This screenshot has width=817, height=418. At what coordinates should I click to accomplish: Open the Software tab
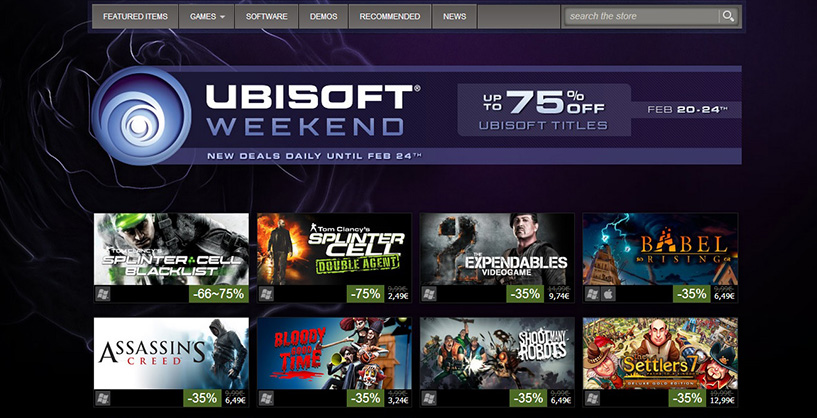click(267, 17)
